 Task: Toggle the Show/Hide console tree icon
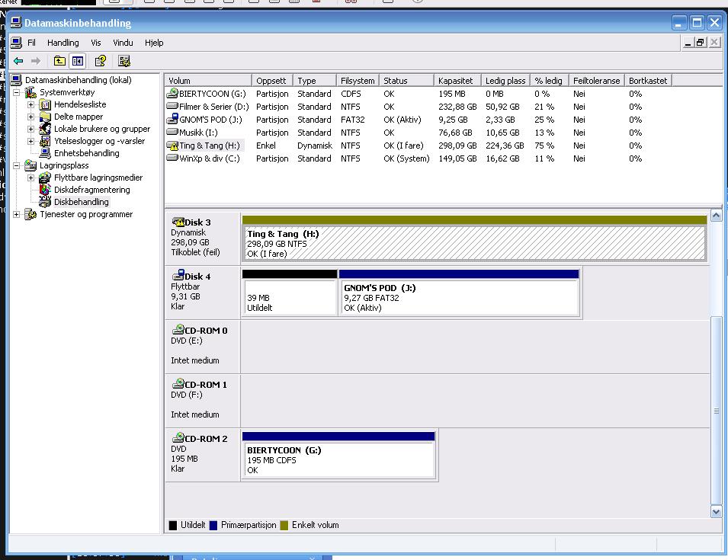coord(78,61)
